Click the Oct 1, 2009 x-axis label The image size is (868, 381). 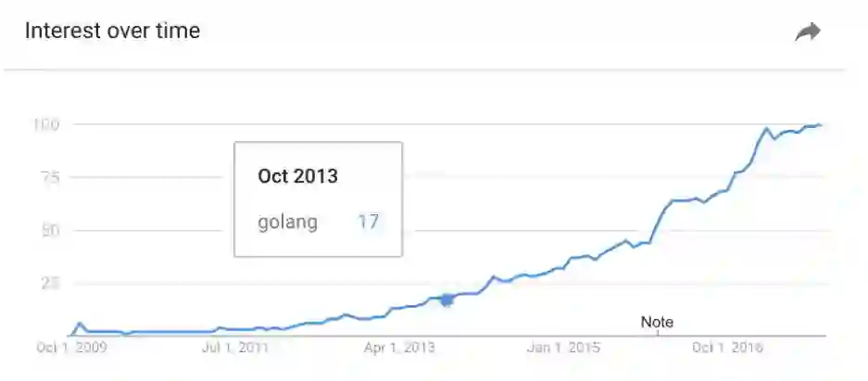pos(70,349)
